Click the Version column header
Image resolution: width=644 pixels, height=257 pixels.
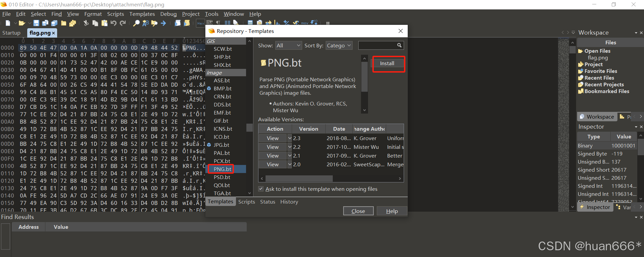[309, 129]
